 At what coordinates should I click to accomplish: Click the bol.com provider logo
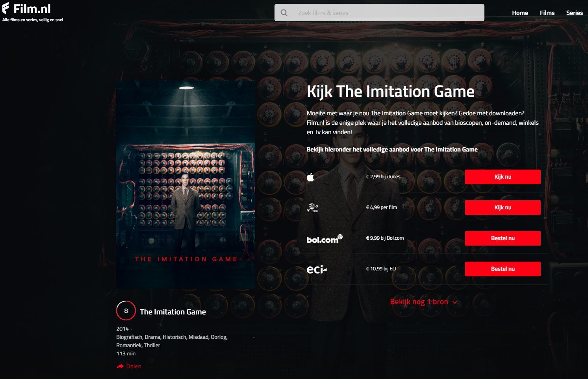coord(325,238)
